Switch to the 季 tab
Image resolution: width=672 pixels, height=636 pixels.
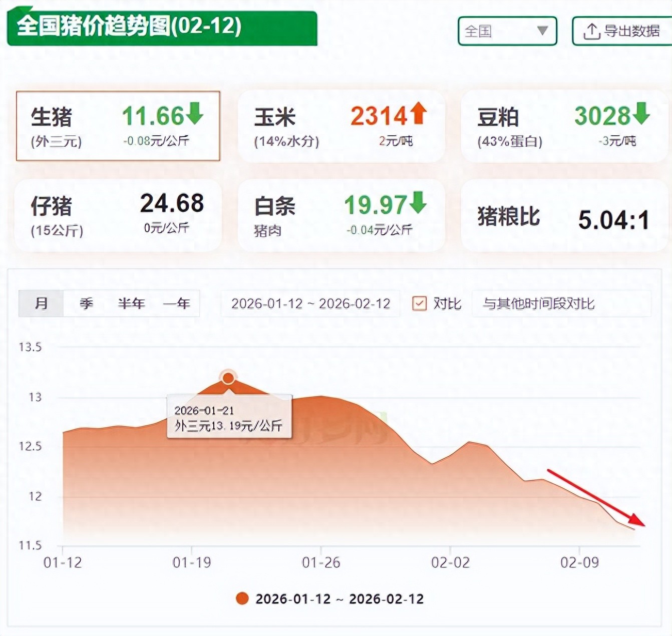tap(86, 303)
